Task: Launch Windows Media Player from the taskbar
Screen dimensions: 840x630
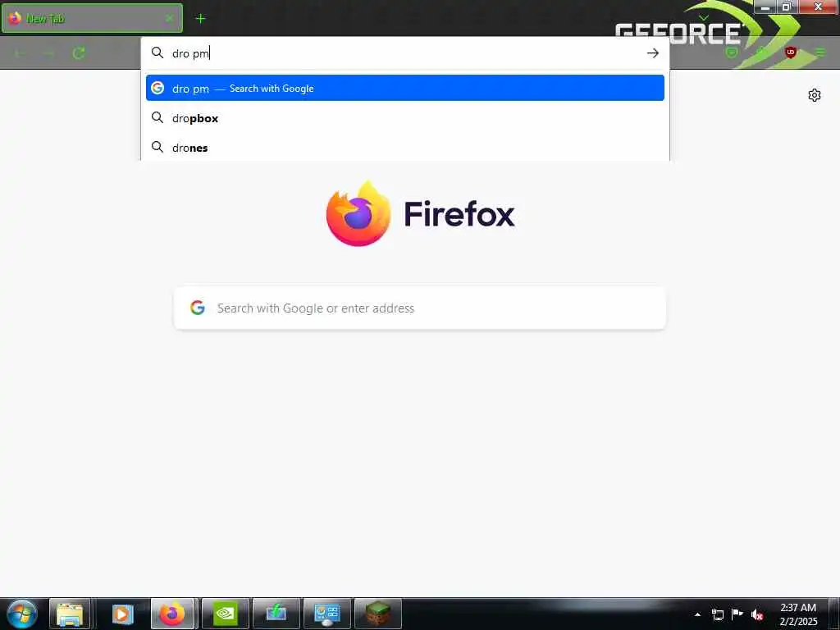Action: click(x=122, y=614)
